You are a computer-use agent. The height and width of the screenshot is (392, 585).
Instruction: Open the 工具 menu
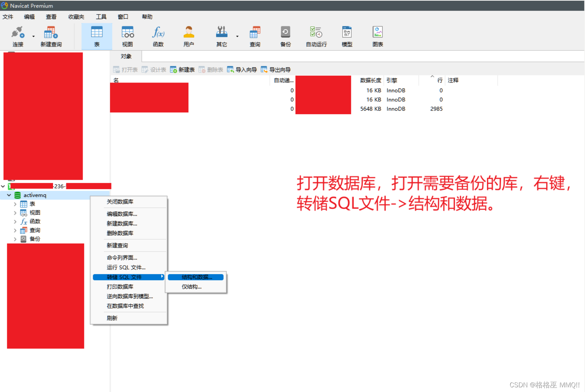(101, 17)
